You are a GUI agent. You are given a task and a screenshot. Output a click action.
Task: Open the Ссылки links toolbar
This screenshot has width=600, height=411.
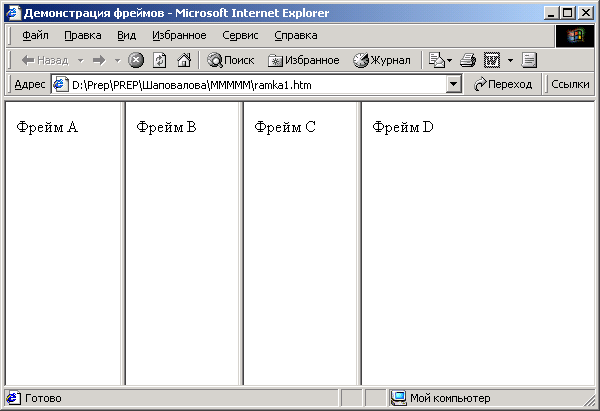[x=570, y=84]
